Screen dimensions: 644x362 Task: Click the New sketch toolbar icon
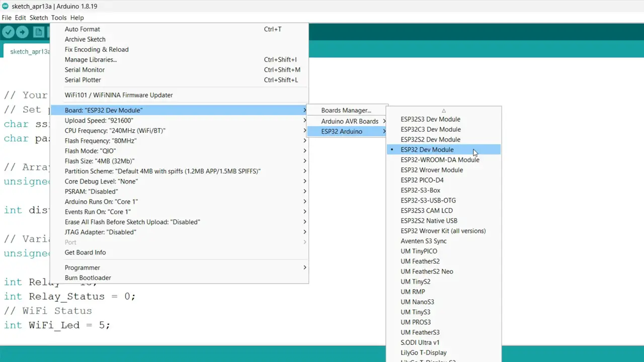[x=39, y=32]
